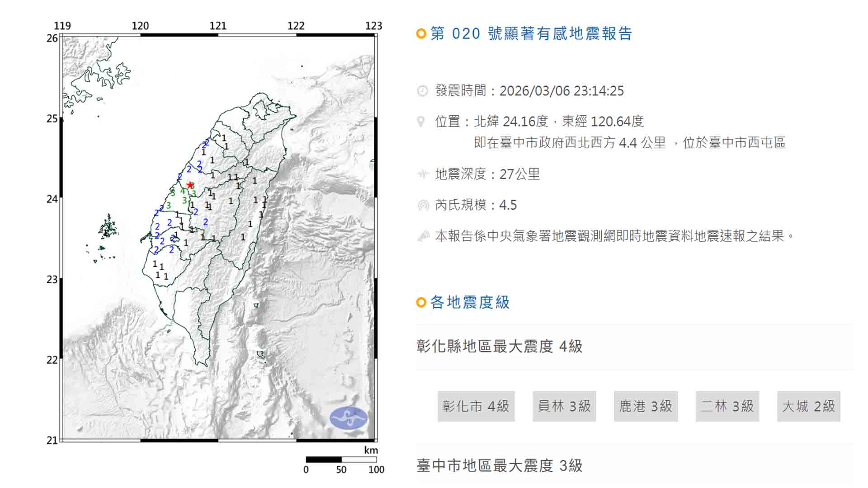Click the orange circle beside report title

421,33
